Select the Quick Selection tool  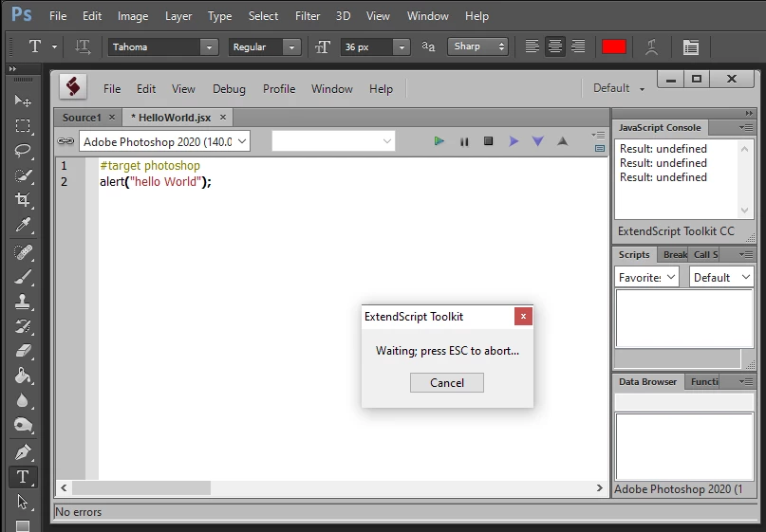23,175
